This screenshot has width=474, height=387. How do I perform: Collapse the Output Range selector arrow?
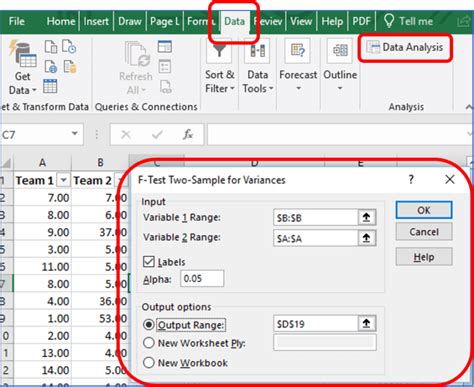coord(367,323)
